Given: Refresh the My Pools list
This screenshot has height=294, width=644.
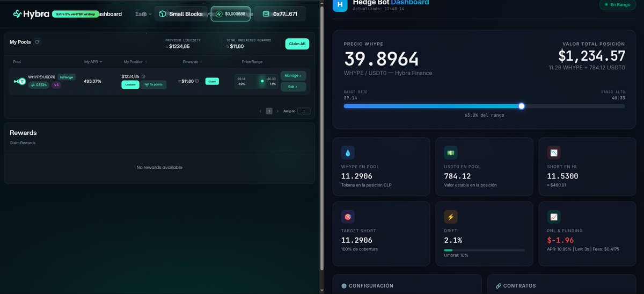Looking at the screenshot, I should click(37, 42).
